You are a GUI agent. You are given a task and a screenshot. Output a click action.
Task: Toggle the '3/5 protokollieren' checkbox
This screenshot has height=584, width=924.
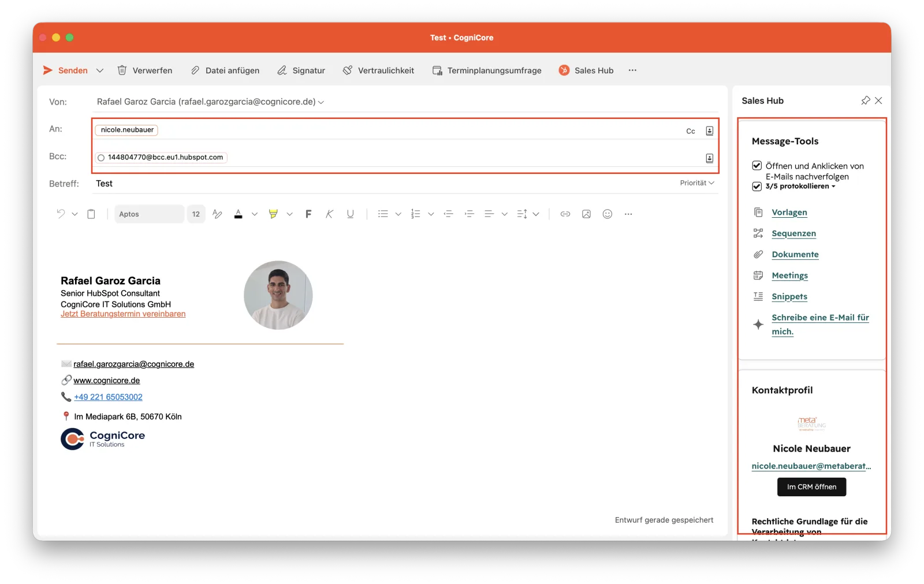757,187
